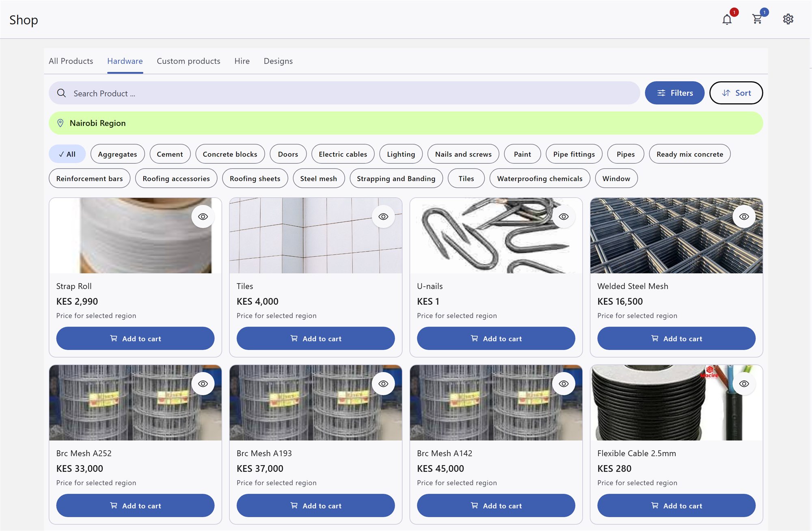Open the Flexible Cable 2.5mm image

tap(676, 403)
